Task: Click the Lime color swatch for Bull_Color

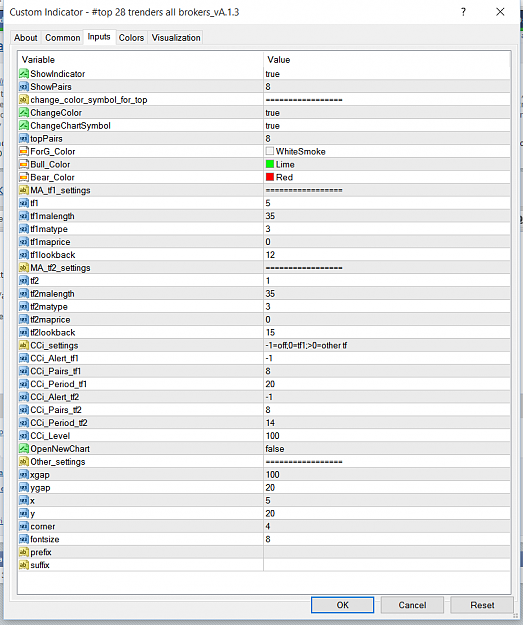Action: pos(270,164)
